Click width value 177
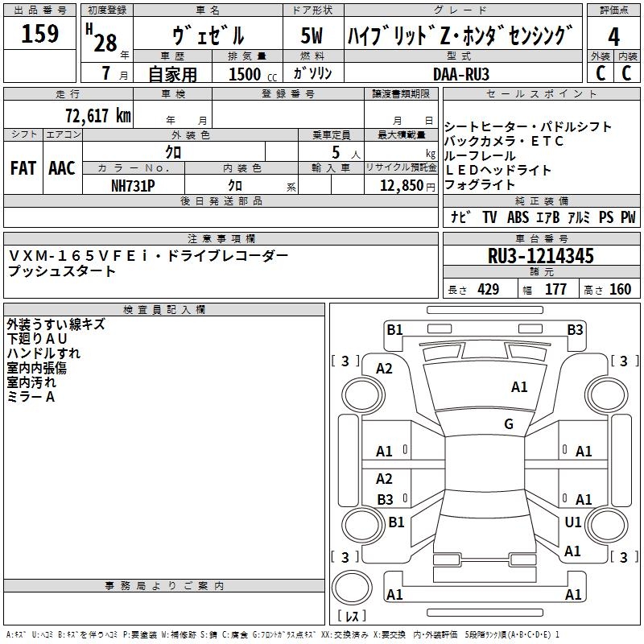 coord(555,290)
